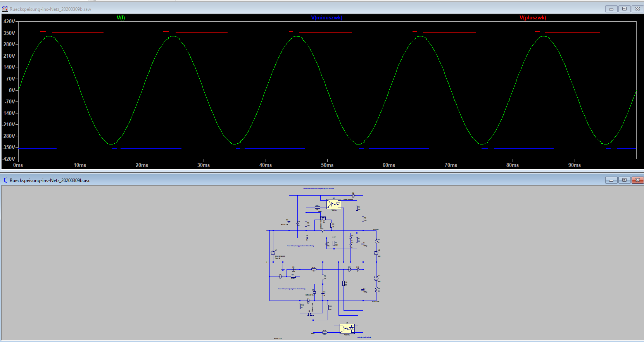Viewport: 644px width, 342px height.
Task: Minimize the waveform .raw window
Action: coord(611,9)
